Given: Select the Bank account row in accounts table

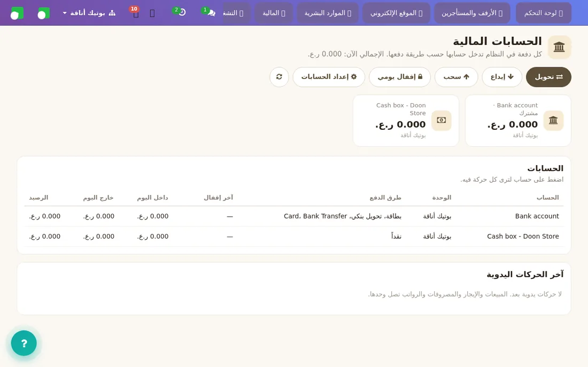Looking at the screenshot, I should (x=294, y=216).
